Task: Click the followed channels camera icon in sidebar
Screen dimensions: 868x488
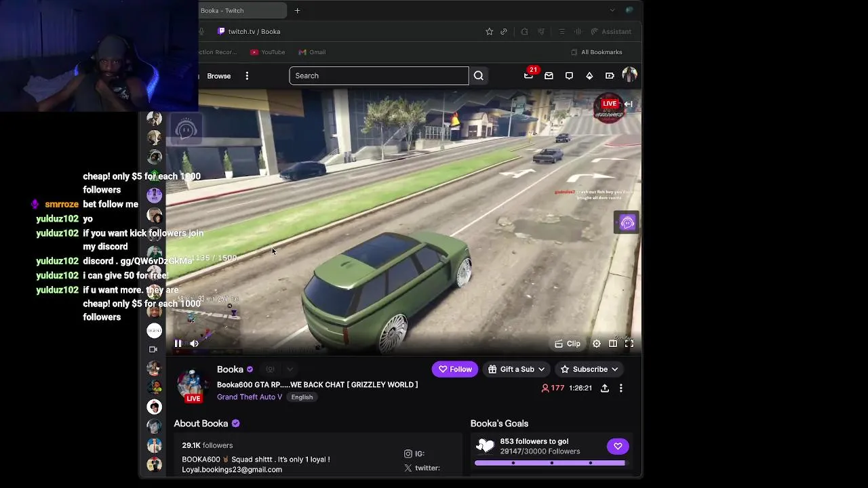Action: click(x=153, y=350)
